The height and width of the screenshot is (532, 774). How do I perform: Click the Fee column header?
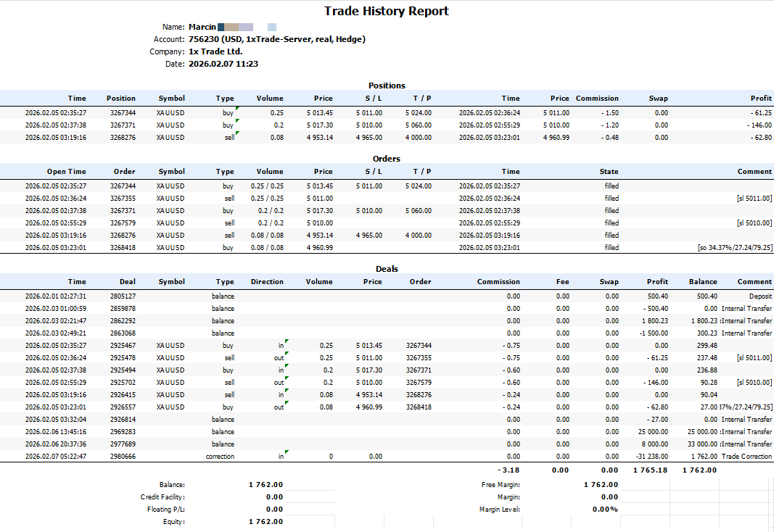coord(563,282)
